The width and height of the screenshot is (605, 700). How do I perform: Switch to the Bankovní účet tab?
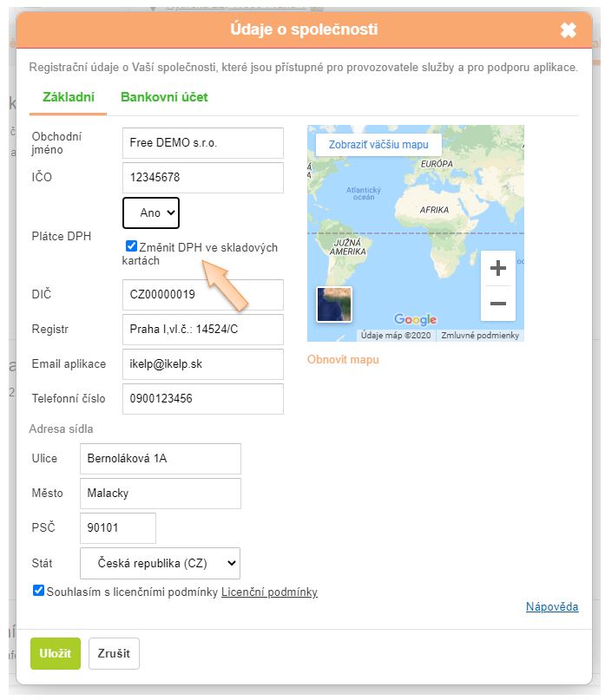pos(164,97)
